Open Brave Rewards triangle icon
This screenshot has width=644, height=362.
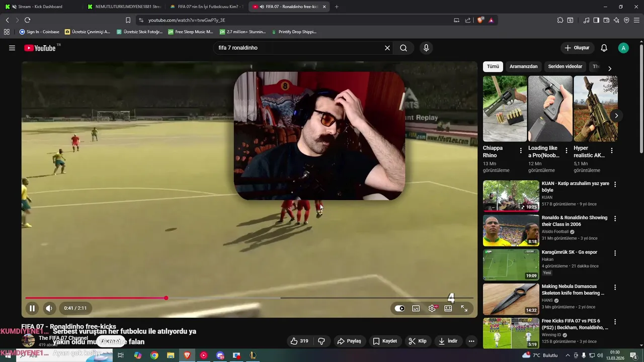(x=491, y=20)
